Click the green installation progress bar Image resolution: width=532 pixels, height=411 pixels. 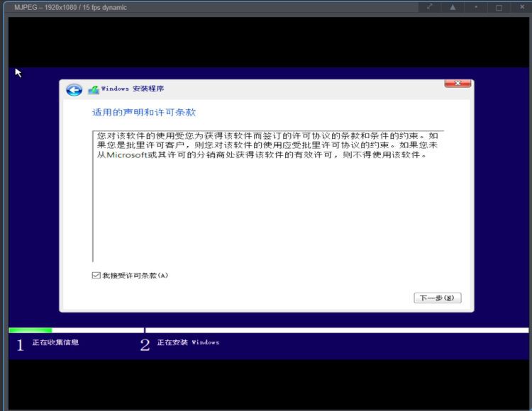(x=31, y=330)
